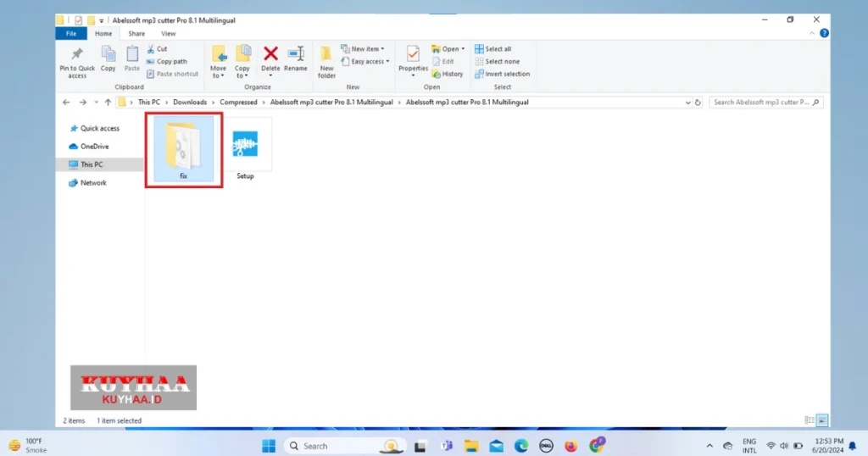Click Invert selection
868x456 pixels.
coord(502,74)
